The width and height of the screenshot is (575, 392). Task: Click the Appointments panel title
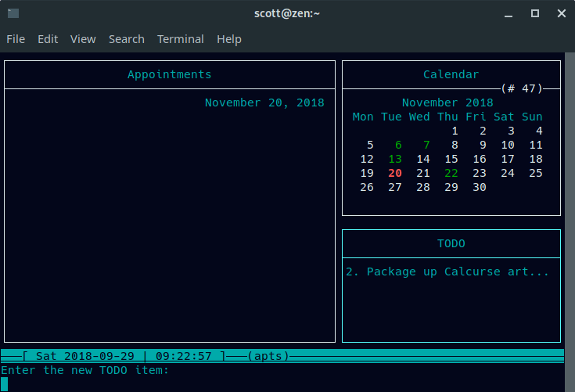[170, 74]
